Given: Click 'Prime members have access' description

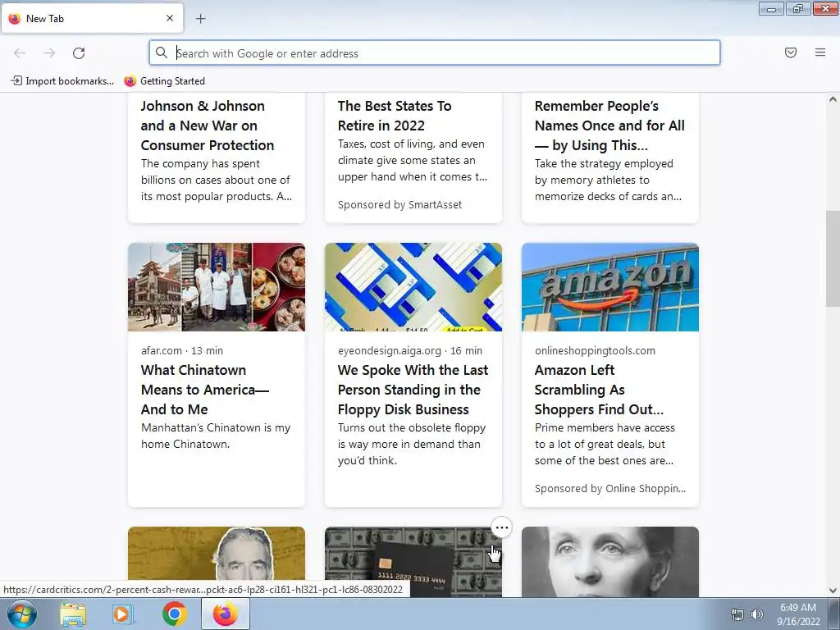Looking at the screenshot, I should [605, 444].
